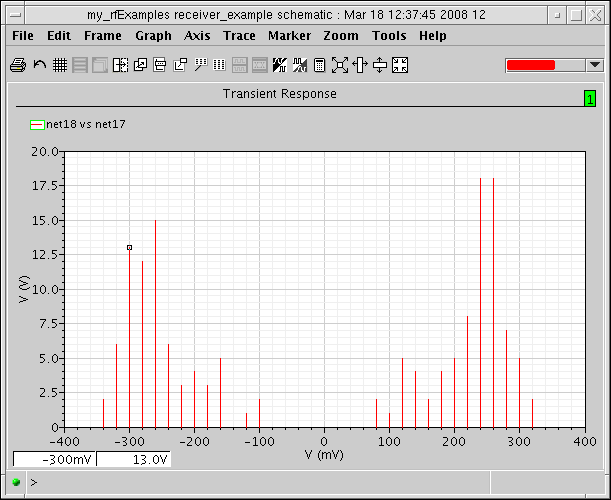Open the Marker menu
611x500 pixels.
pyautogui.click(x=289, y=35)
